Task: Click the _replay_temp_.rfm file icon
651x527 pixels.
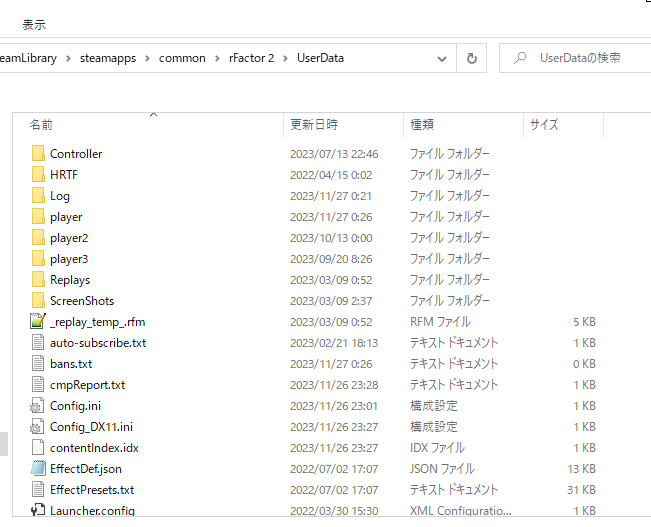Action: 38,321
